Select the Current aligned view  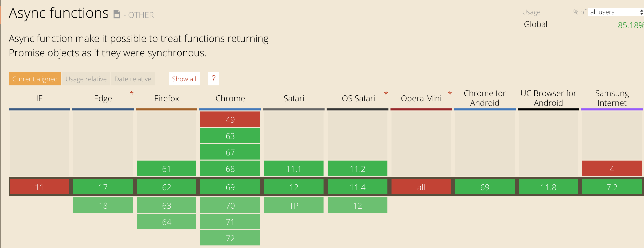pos(35,79)
